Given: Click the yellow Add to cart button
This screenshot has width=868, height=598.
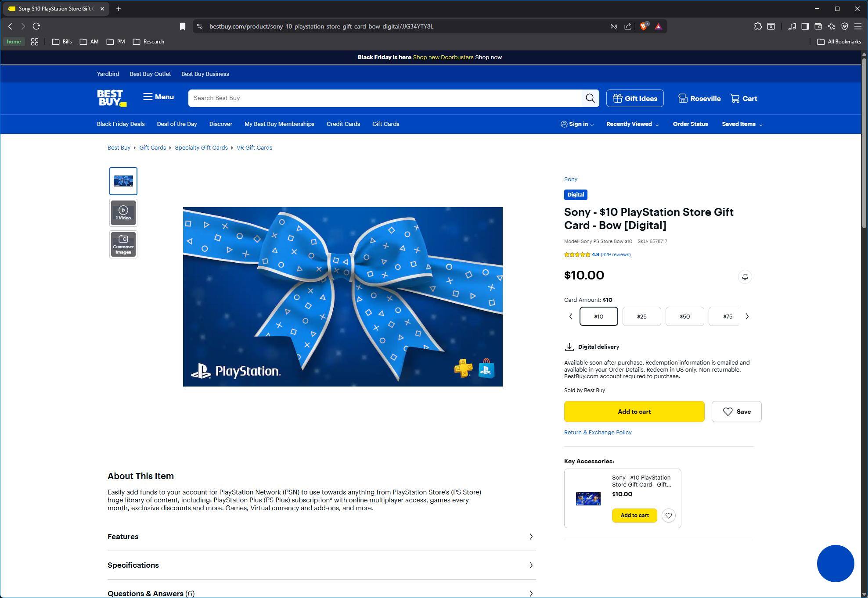Looking at the screenshot, I should [x=634, y=412].
